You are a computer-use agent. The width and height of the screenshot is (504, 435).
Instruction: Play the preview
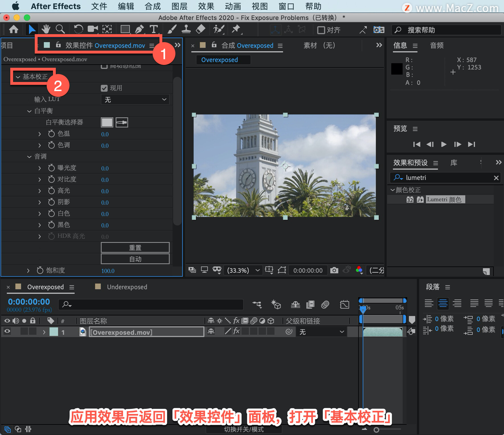coord(444,144)
